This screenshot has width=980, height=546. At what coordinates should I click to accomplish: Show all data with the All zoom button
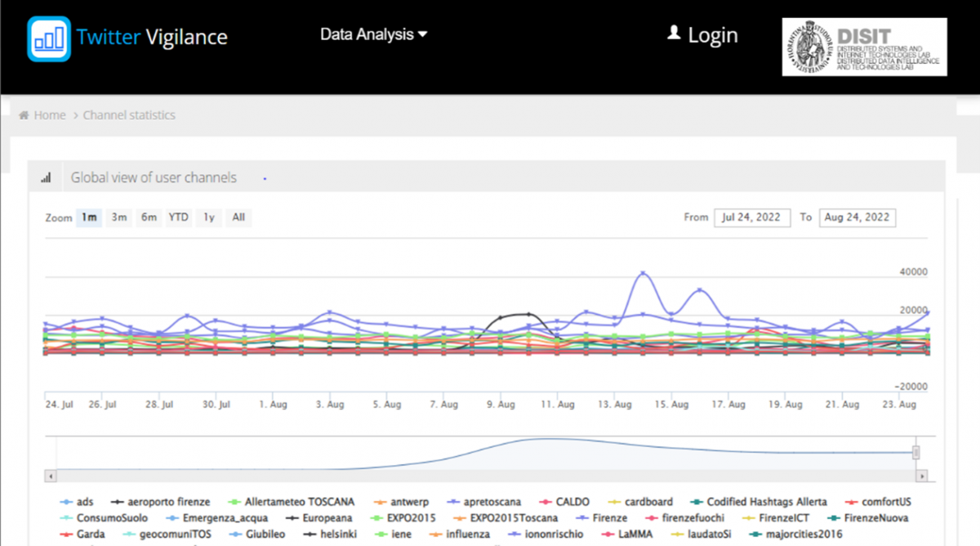[x=238, y=217]
